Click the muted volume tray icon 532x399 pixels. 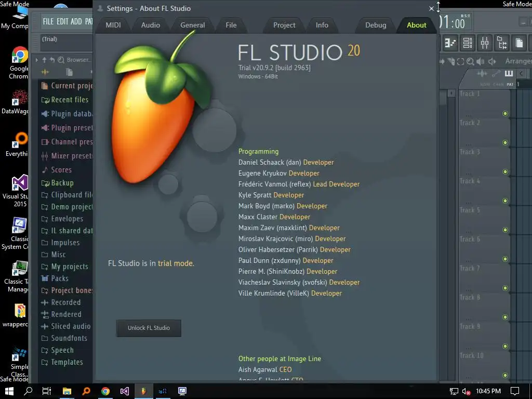click(467, 392)
